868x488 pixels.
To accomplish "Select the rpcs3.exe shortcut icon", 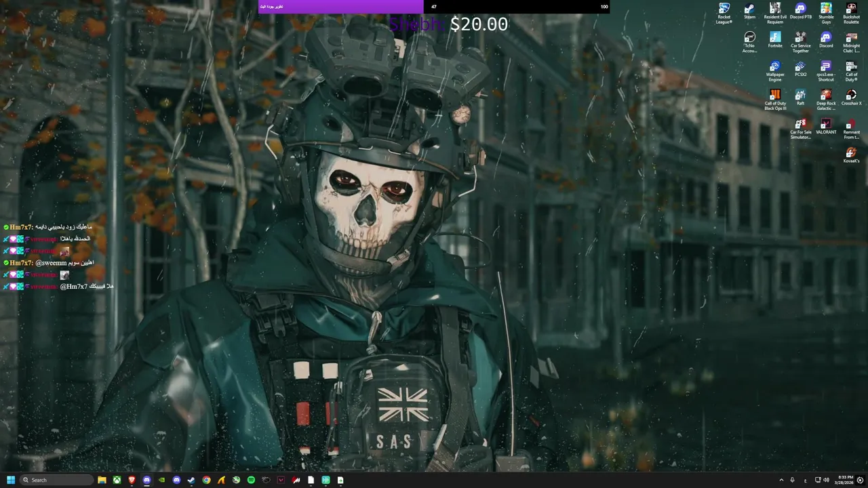I will 826,71.
